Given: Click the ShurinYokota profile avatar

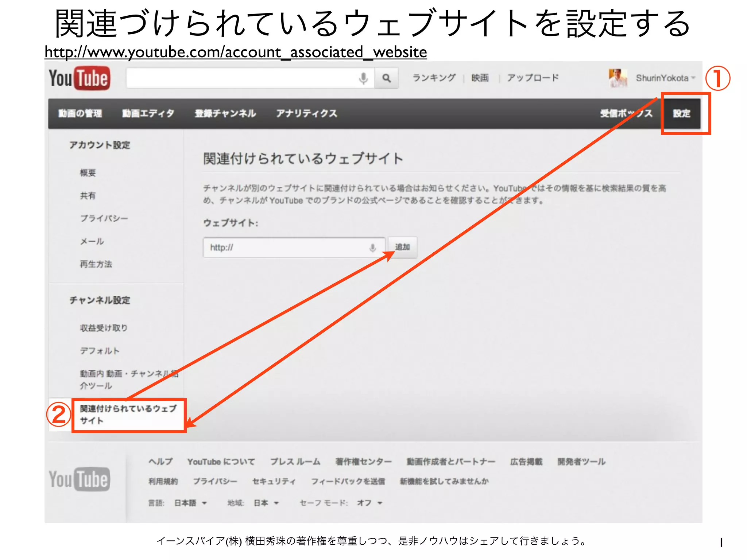Looking at the screenshot, I should (618, 78).
